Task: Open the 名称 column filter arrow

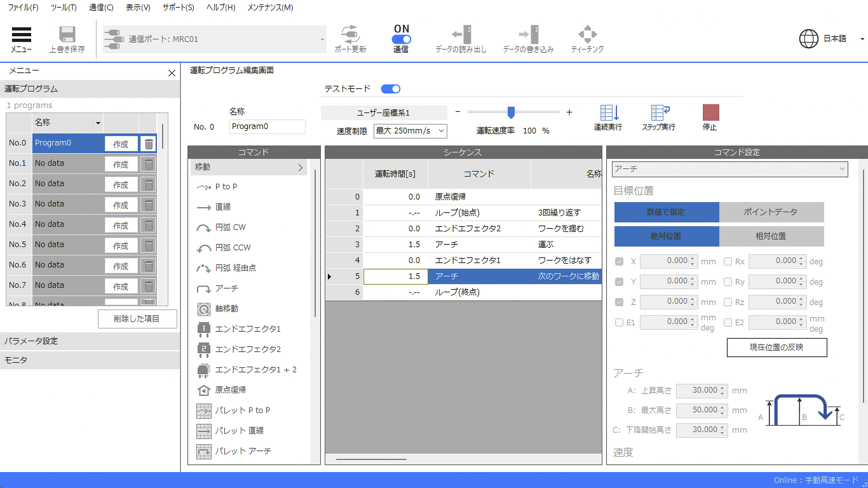Action: pyautogui.click(x=98, y=123)
